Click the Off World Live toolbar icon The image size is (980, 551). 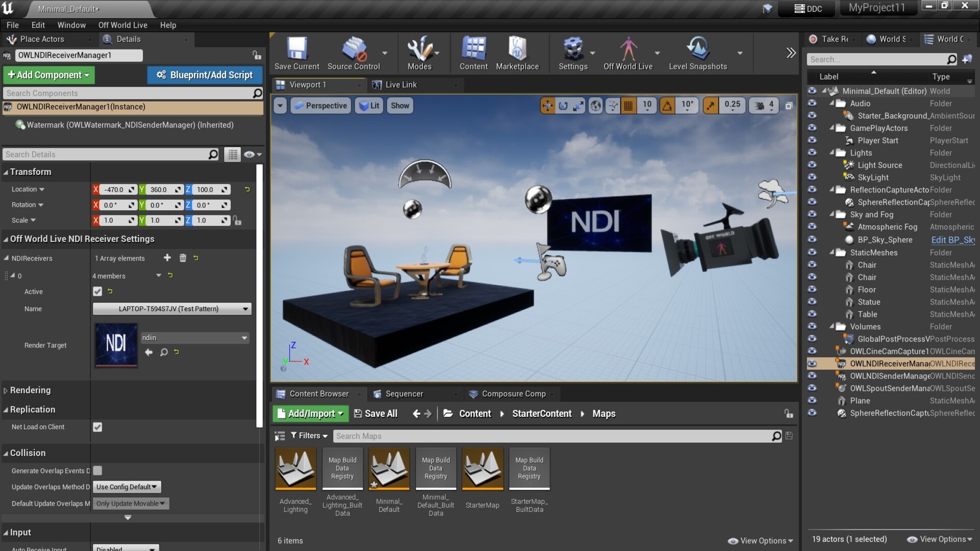pos(628,51)
